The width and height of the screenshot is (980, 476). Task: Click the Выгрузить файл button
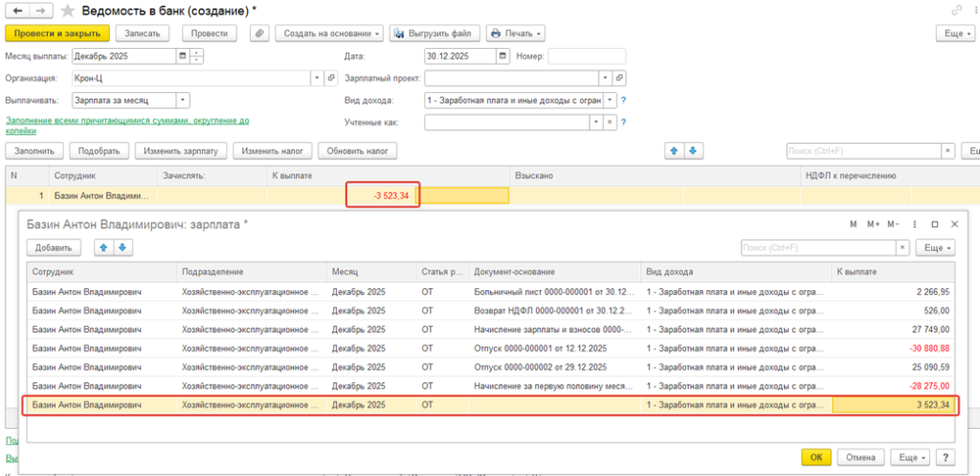[x=435, y=34]
